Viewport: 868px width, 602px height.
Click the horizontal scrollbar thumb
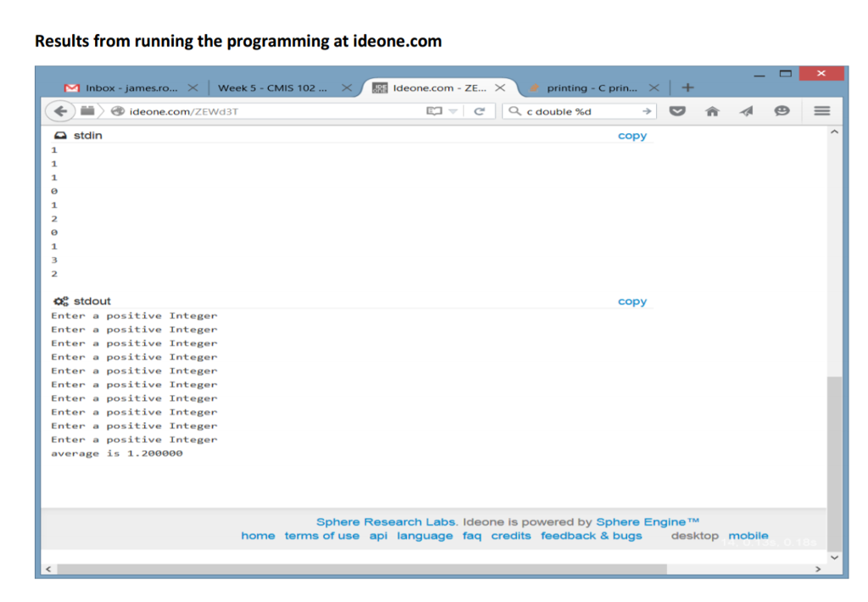click(x=362, y=569)
